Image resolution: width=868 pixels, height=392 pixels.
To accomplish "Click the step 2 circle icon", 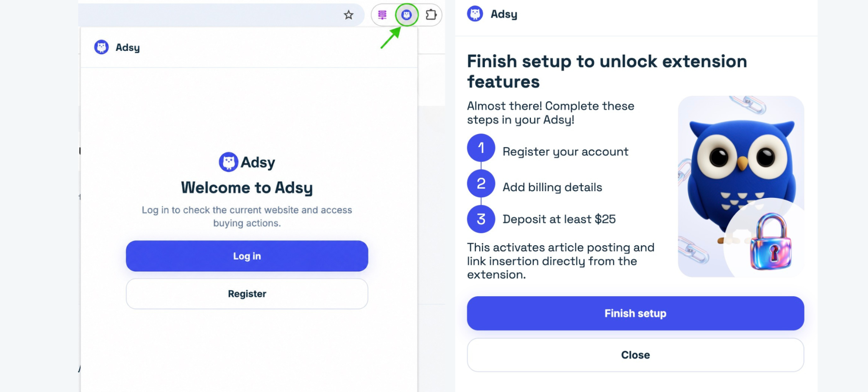I will (x=481, y=183).
